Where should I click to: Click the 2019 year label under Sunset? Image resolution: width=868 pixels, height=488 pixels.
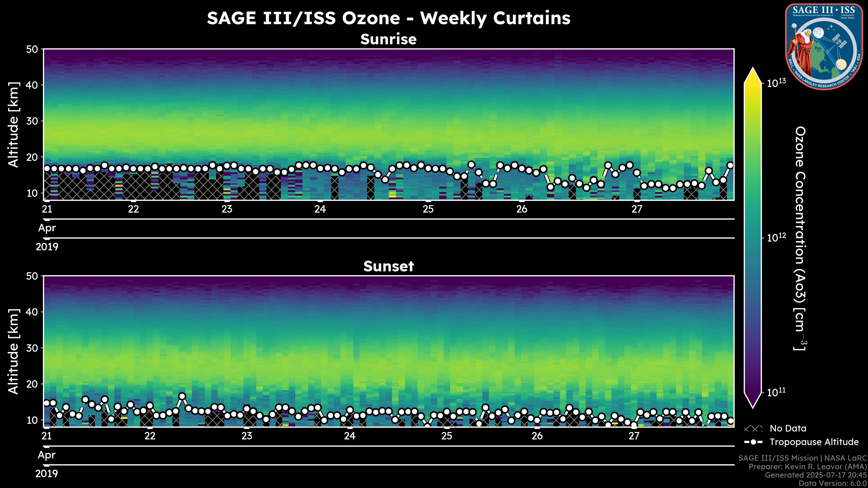point(47,474)
